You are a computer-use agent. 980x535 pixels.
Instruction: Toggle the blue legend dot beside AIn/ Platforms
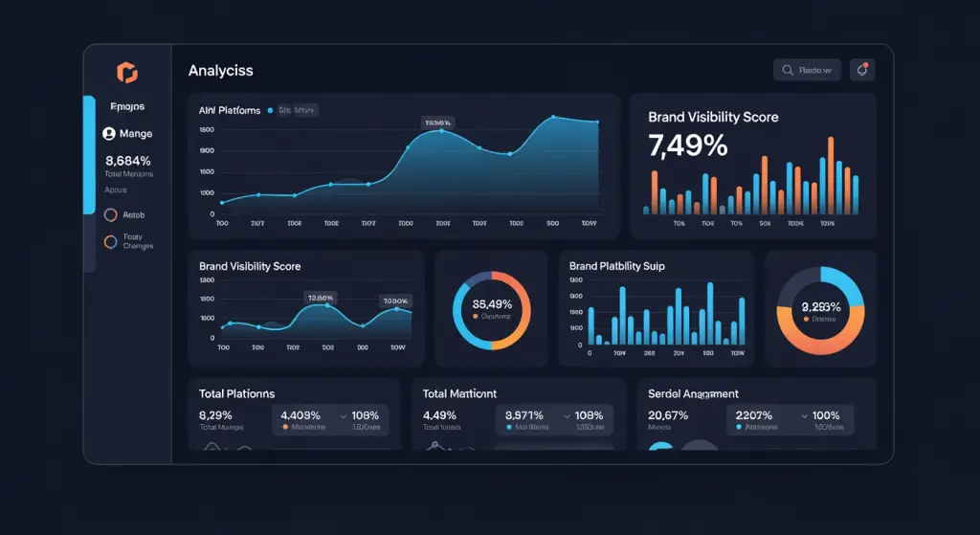tap(271, 111)
